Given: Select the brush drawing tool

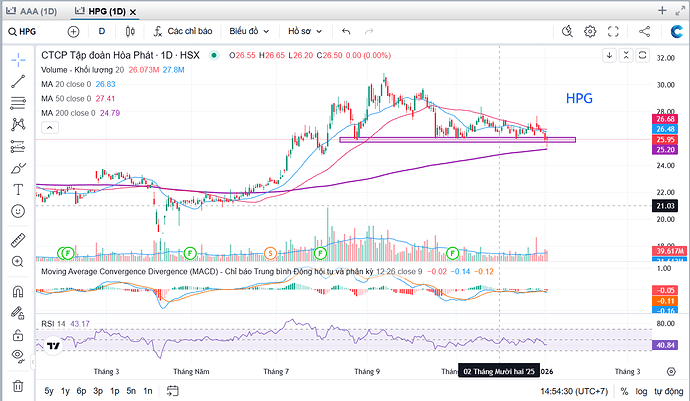Looking at the screenshot, I should (18, 168).
